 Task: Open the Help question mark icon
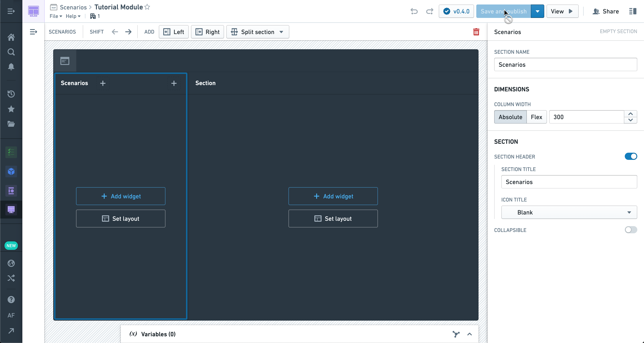pyautogui.click(x=11, y=300)
